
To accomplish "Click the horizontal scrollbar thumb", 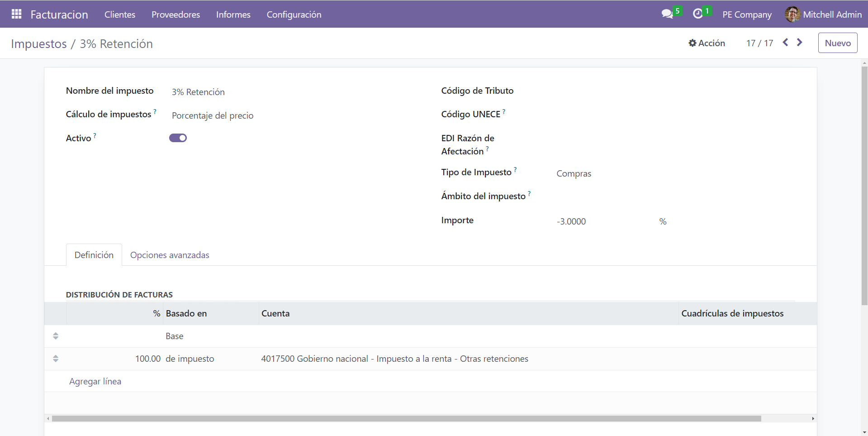I will (406, 418).
